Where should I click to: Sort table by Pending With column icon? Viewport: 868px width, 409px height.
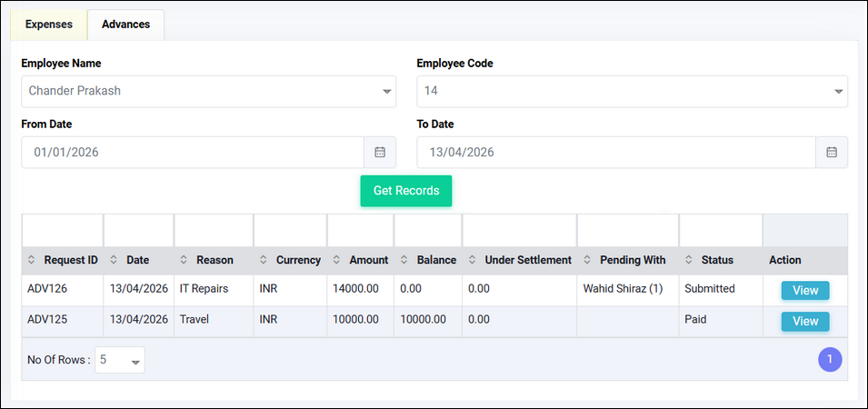click(x=589, y=261)
